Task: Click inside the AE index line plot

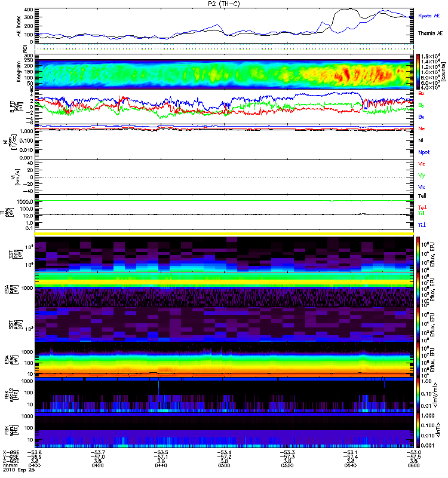Action: [224, 25]
